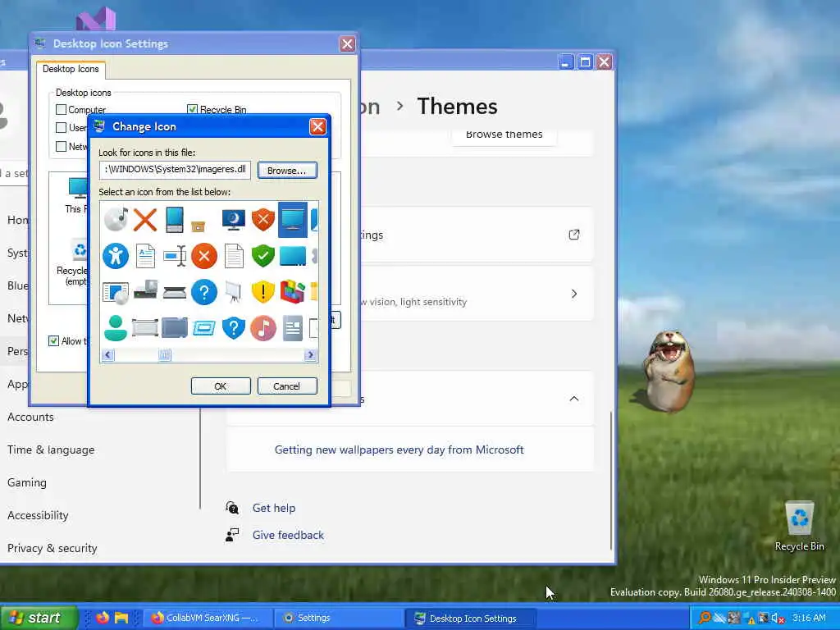
Task: Open Gaming in Settings sidebar
Action: (x=27, y=482)
